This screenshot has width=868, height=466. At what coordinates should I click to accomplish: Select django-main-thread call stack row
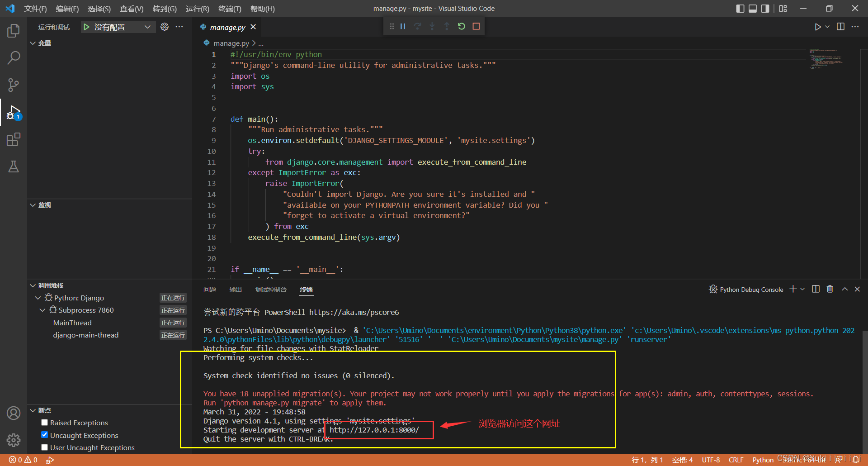pyautogui.click(x=109, y=335)
